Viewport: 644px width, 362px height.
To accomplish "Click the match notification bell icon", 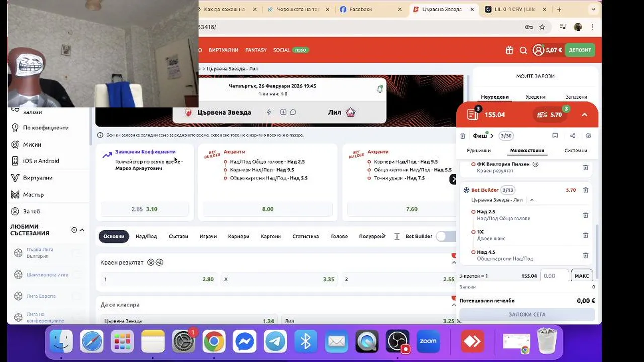I will 380,88.
